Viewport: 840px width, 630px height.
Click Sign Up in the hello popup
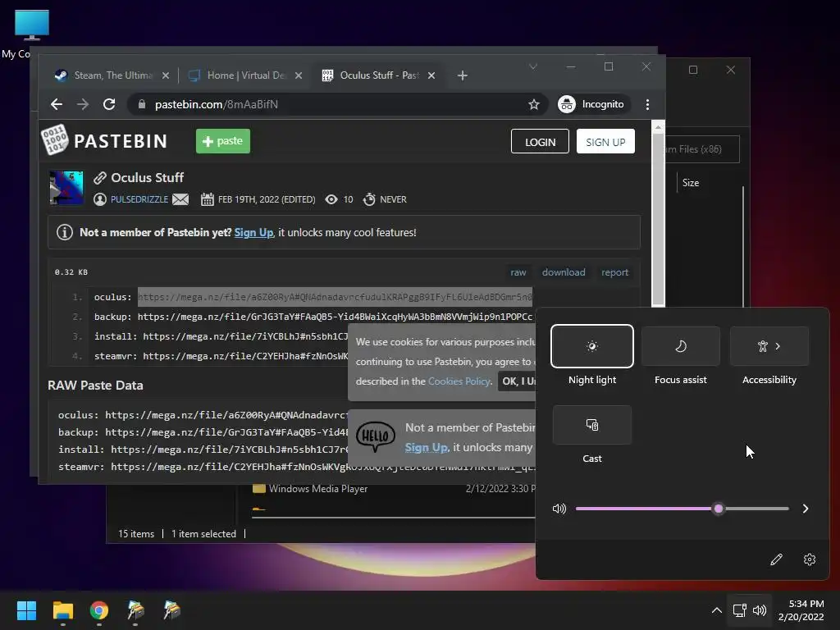point(426,447)
